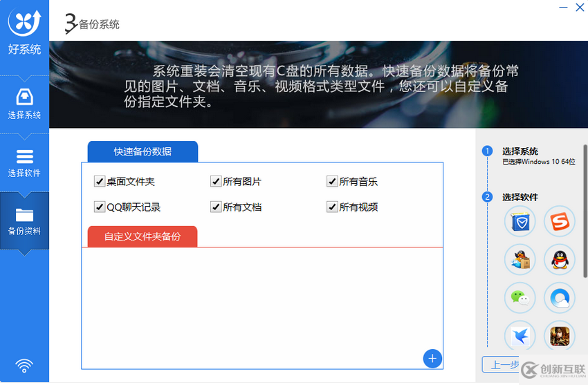Viewport: 588px width, 385px height.
Task: Go back with the 上一步 button
Action: [501, 364]
